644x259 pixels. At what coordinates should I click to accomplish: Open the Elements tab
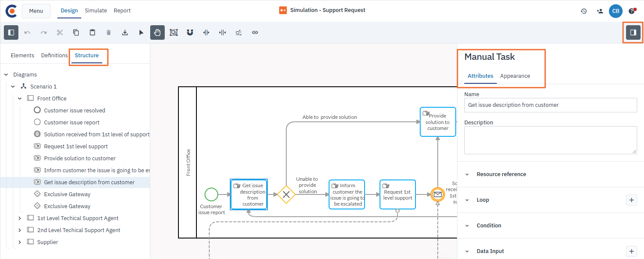pos(22,56)
